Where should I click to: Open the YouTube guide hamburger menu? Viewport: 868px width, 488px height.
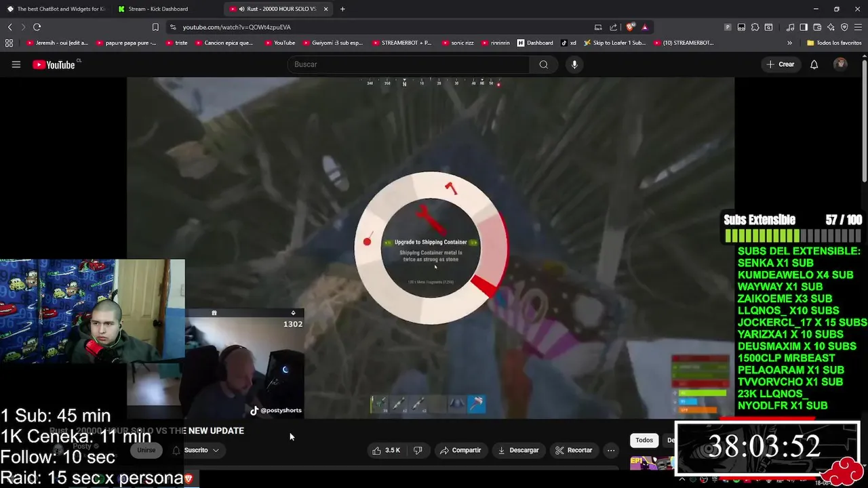point(16,64)
